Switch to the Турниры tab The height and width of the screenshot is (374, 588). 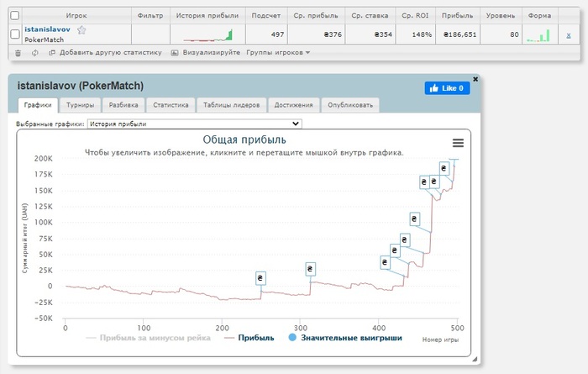(81, 105)
